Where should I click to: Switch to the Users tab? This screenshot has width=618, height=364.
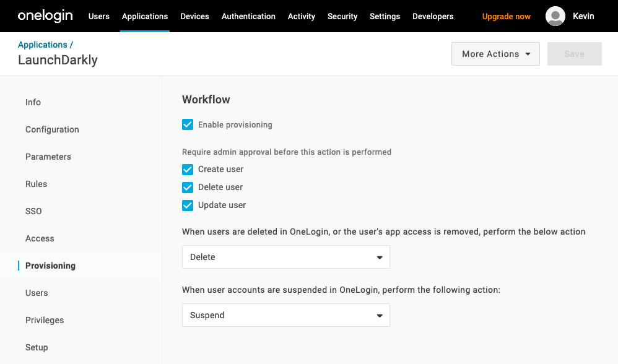98,16
